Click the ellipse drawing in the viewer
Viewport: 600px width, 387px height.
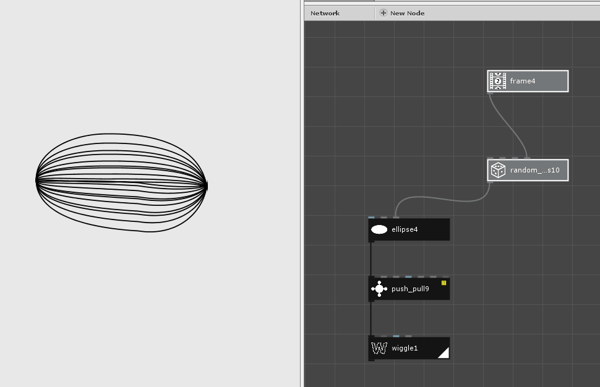122,183
